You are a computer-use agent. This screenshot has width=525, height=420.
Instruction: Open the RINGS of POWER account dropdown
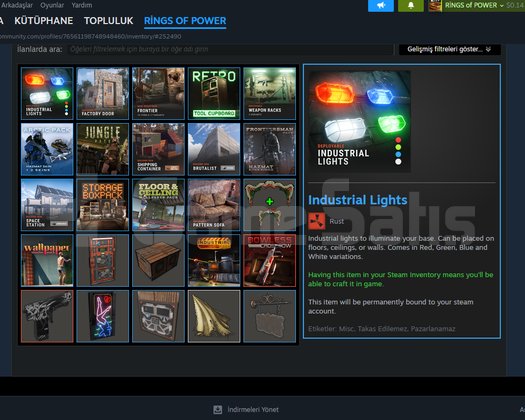tap(474, 5)
